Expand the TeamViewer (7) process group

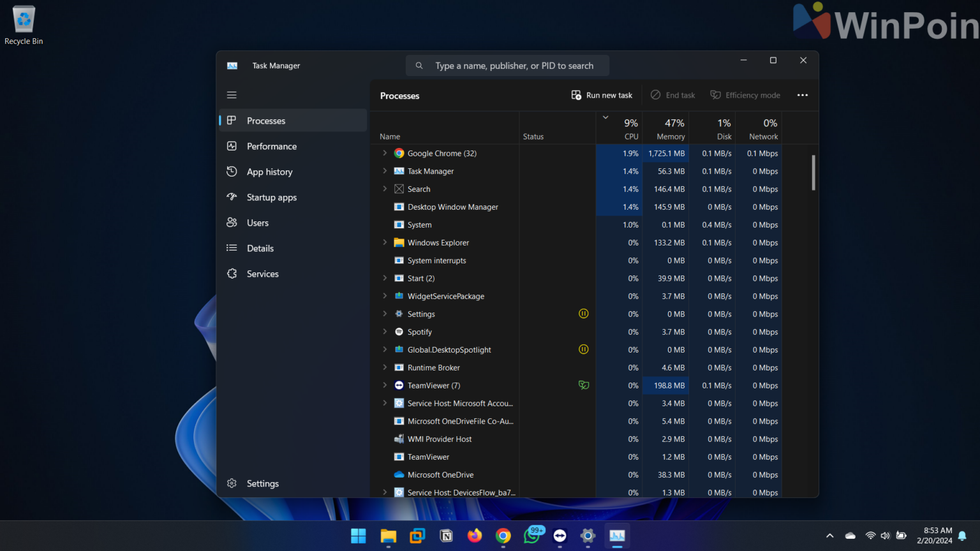point(384,385)
